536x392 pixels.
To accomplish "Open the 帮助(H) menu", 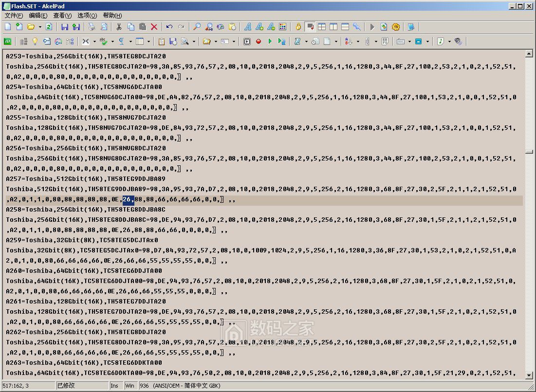I will pos(112,16).
